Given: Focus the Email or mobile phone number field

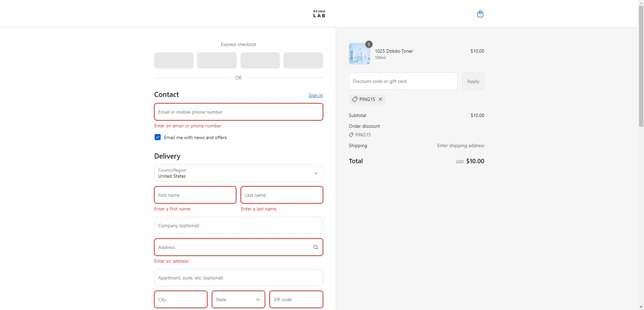Looking at the screenshot, I should point(238,112).
